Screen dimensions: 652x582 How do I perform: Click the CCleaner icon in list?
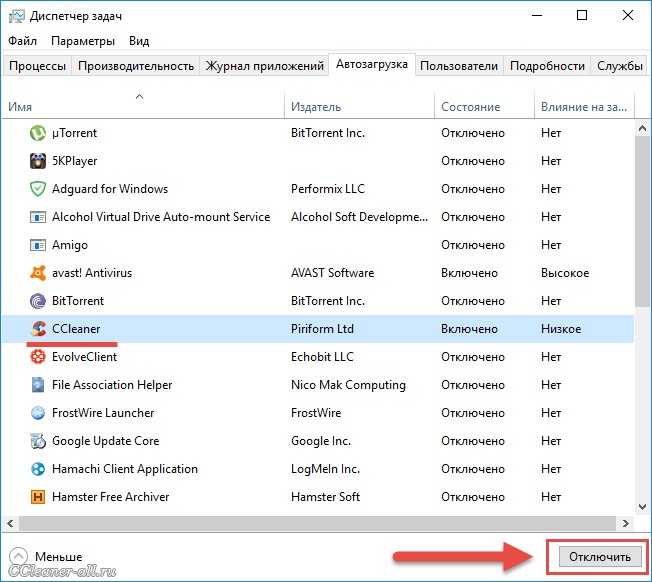coord(38,329)
